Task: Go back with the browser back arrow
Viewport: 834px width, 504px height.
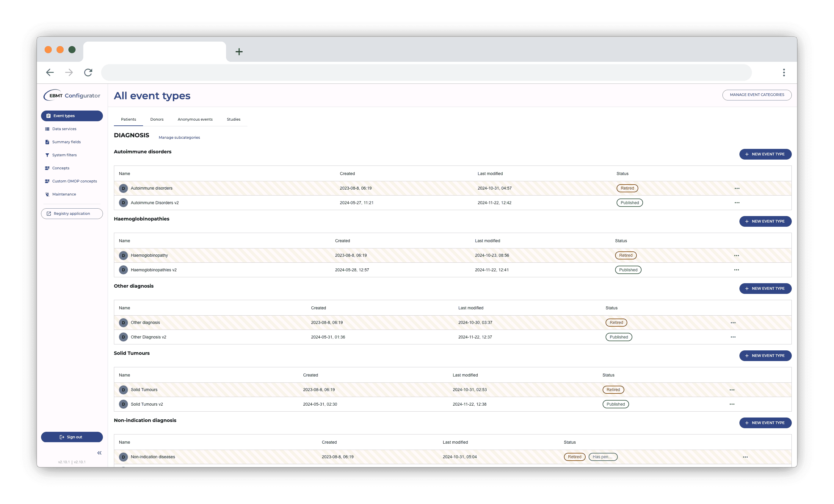Action: tap(50, 73)
